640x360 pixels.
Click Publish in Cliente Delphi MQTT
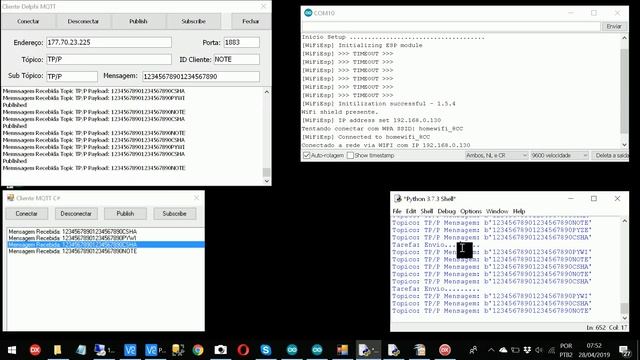coord(138,21)
